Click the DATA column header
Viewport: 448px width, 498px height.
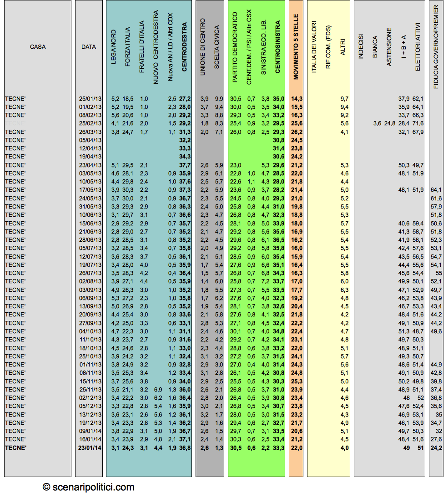click(89, 47)
